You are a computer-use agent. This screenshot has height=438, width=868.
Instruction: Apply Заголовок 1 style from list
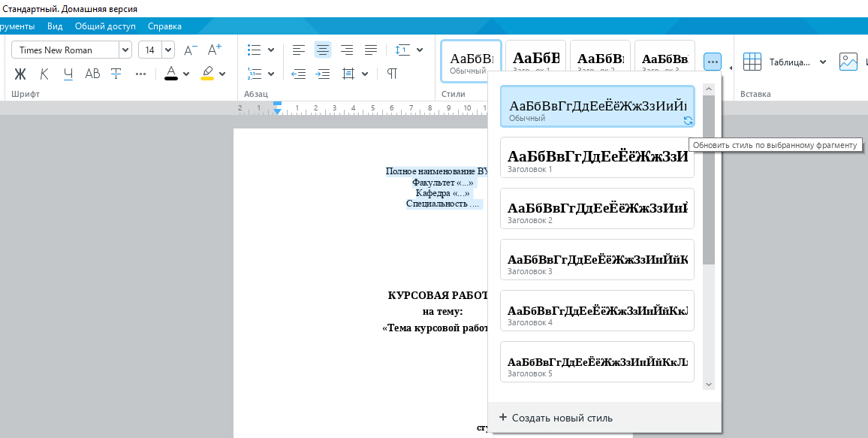[597, 158]
